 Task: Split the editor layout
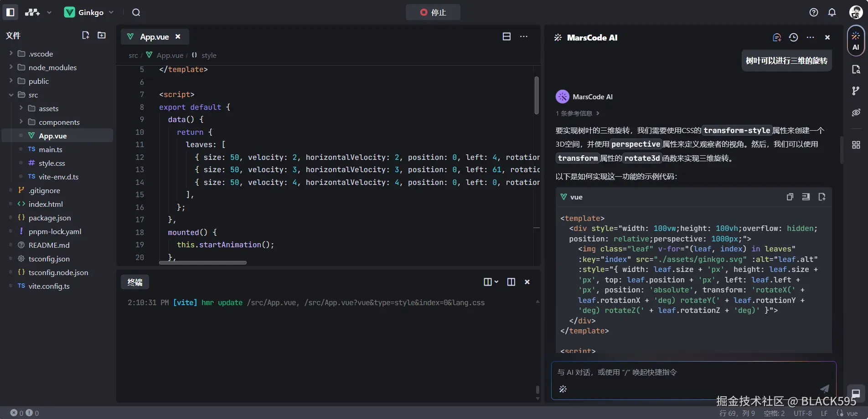(x=506, y=36)
